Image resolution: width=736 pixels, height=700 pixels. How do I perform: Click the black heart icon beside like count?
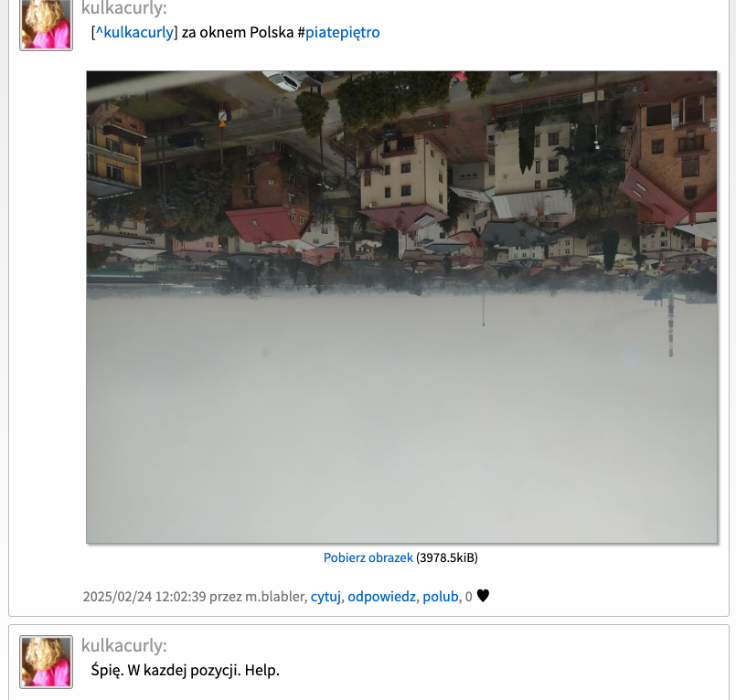483,596
